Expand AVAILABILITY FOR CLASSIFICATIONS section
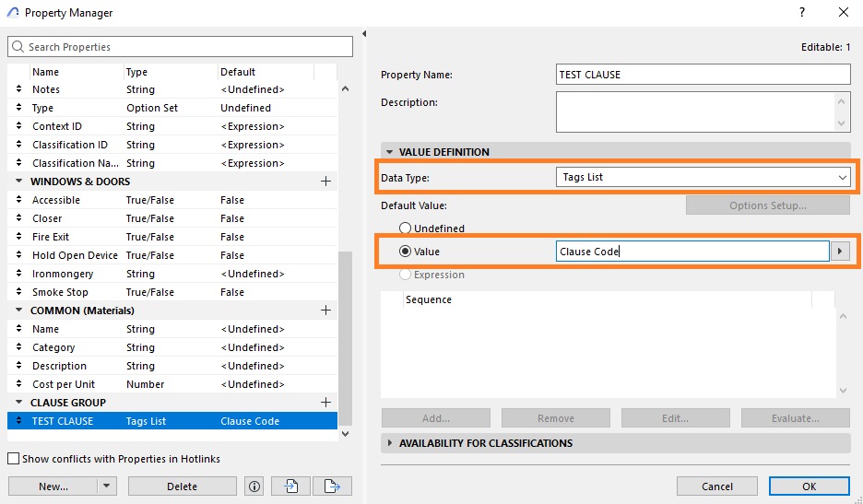This screenshot has width=863, height=504. (390, 443)
